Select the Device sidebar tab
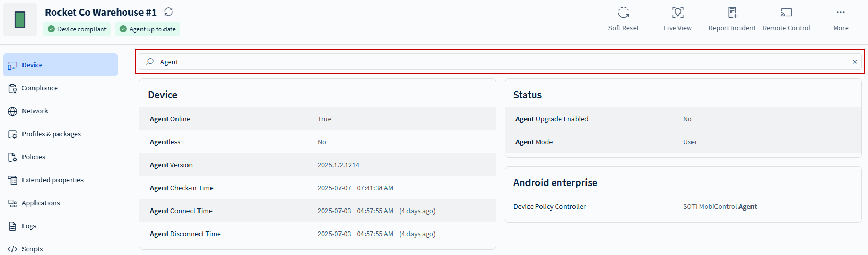The width and height of the screenshot is (868, 255). 60,65
